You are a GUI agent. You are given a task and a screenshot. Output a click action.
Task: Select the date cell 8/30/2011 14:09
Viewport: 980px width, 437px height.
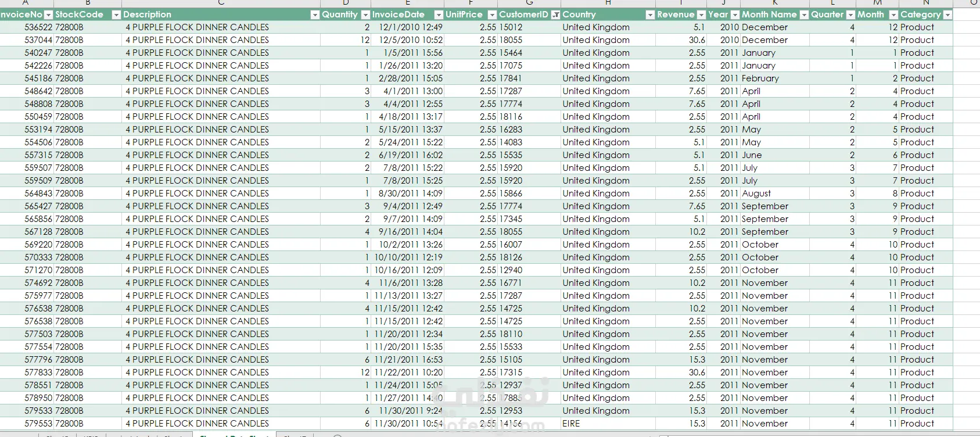point(408,194)
